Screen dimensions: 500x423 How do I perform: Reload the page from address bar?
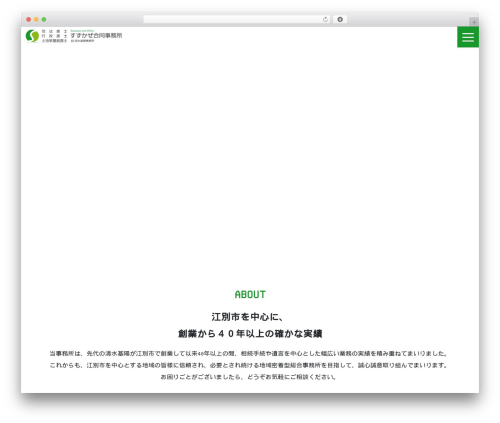click(x=325, y=20)
